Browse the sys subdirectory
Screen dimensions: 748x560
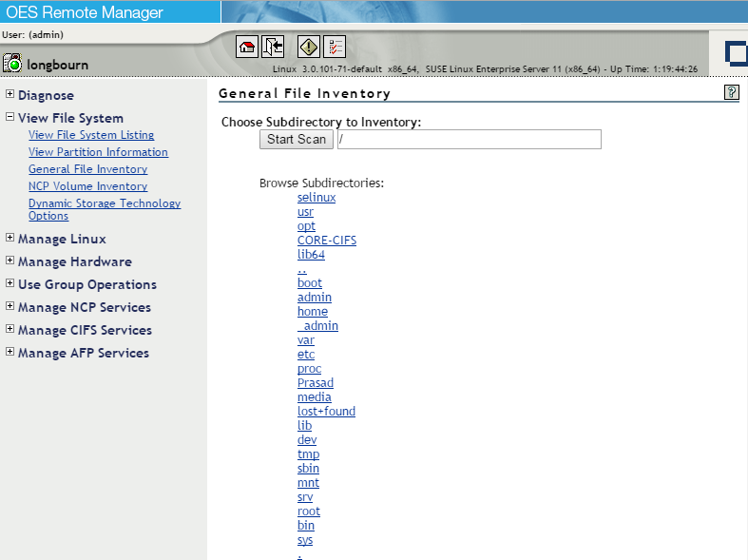point(305,540)
